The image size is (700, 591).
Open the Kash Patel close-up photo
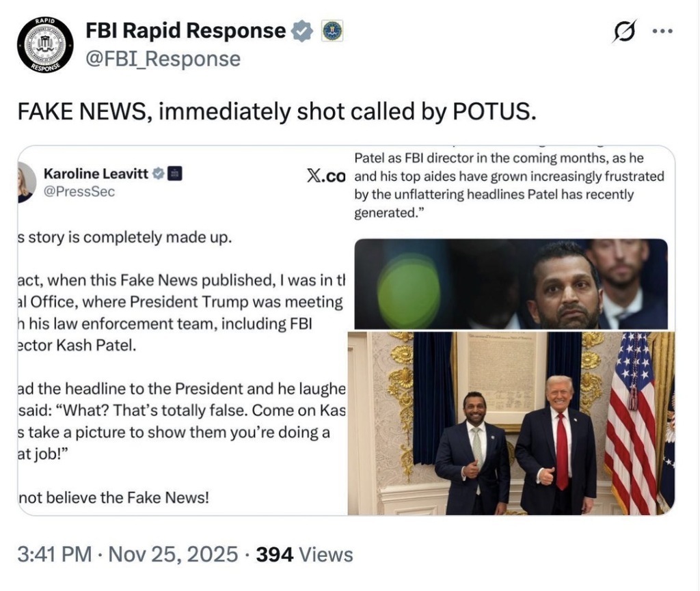[x=511, y=284]
